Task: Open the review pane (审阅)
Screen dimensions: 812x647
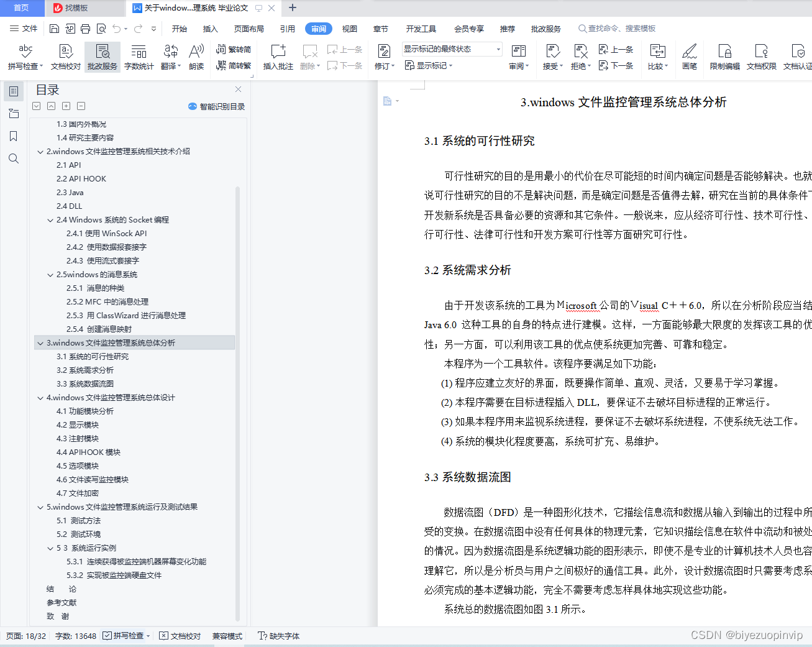Action: coord(519,57)
